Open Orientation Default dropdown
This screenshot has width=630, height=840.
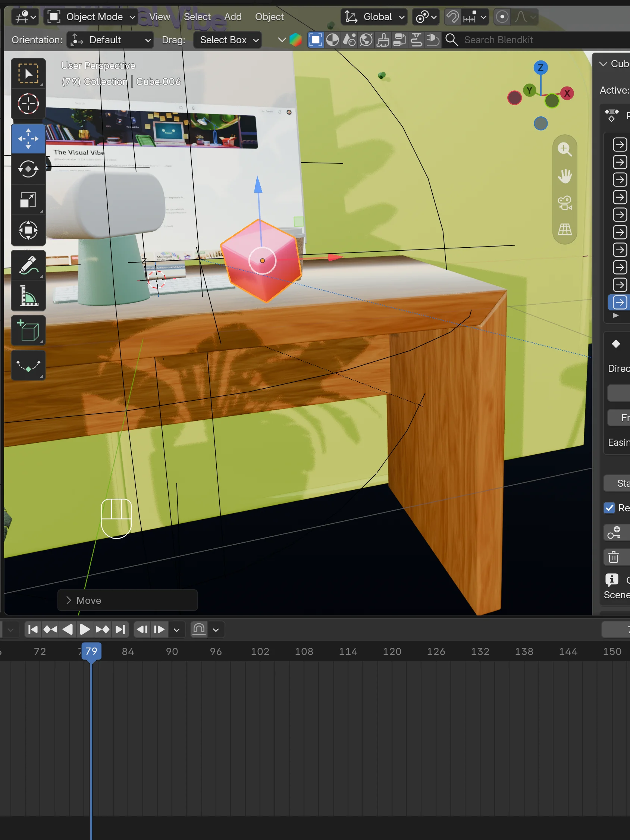(x=110, y=40)
